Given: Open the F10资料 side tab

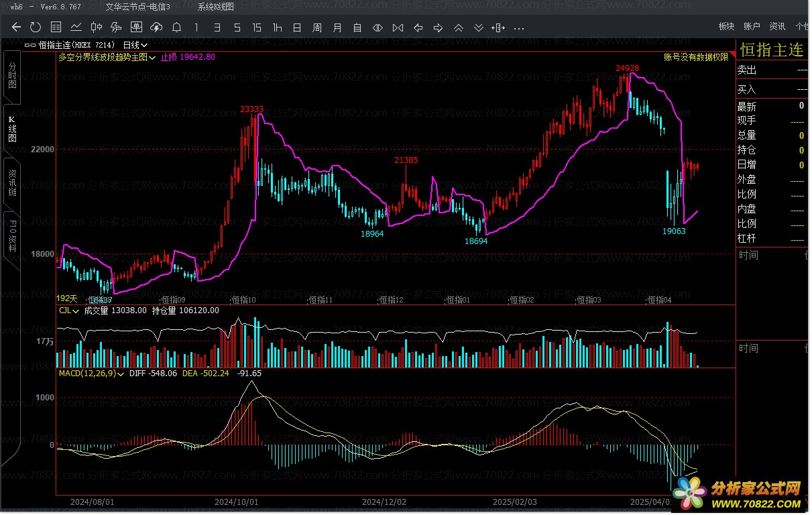Looking at the screenshot, I should (12, 232).
